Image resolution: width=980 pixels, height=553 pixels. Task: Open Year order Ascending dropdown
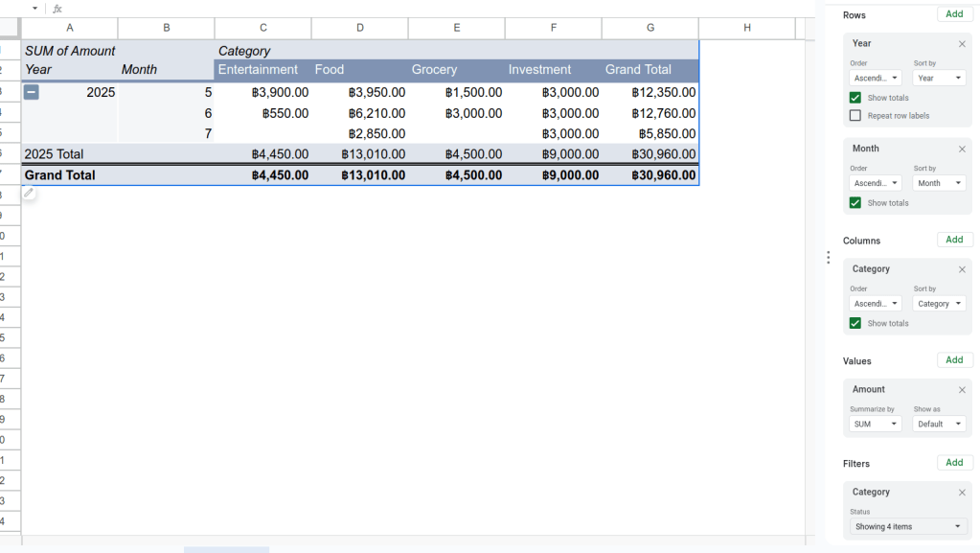[x=875, y=79]
